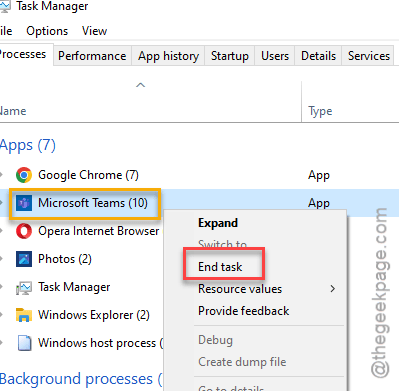This screenshot has width=399, height=391.
Task: Open the View menu
Action: click(x=94, y=31)
